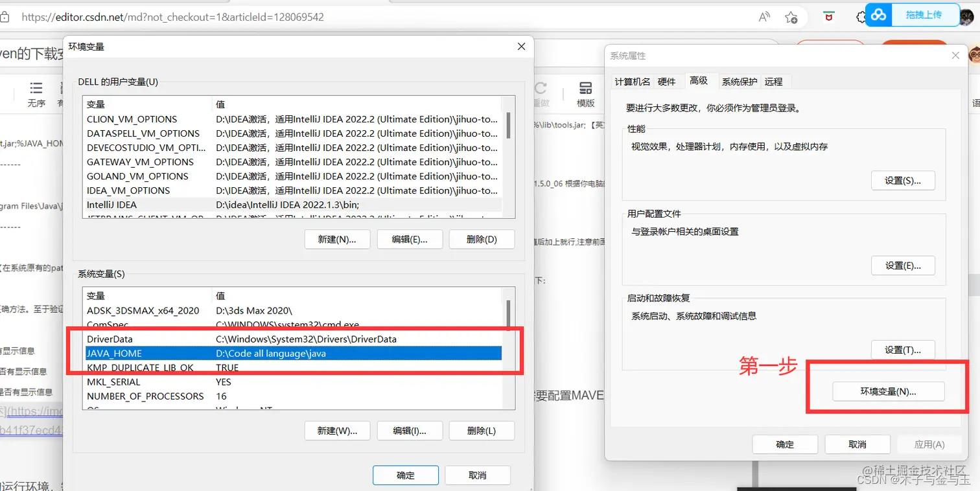Add page to favorites with star icon

791,17
